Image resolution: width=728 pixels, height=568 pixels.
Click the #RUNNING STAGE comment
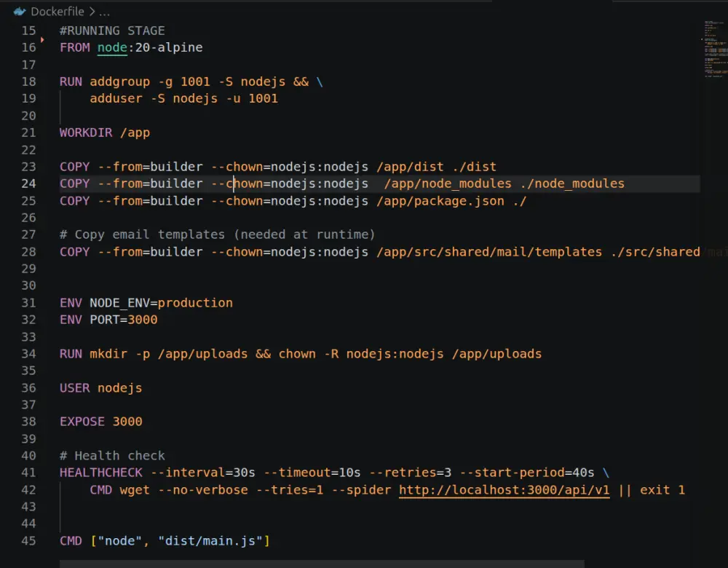coord(112,31)
